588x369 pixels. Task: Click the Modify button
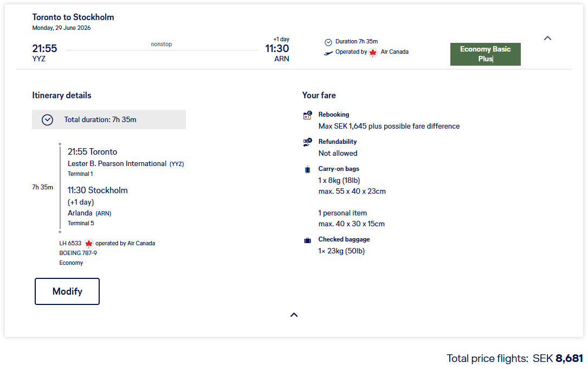coord(67,291)
